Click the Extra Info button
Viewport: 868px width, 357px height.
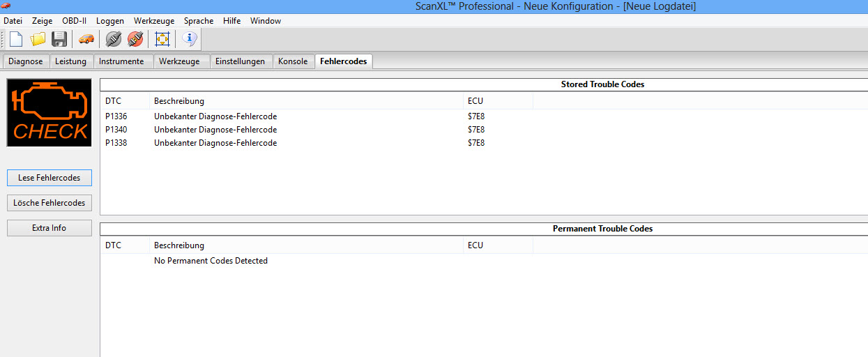49,228
